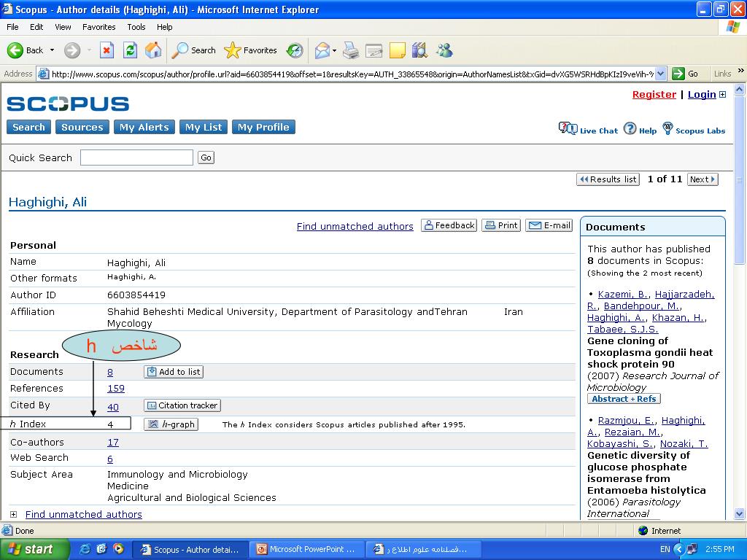The width and height of the screenshot is (747, 560).
Task: Click the printer icon in IE toolbar
Action: pyautogui.click(x=351, y=50)
